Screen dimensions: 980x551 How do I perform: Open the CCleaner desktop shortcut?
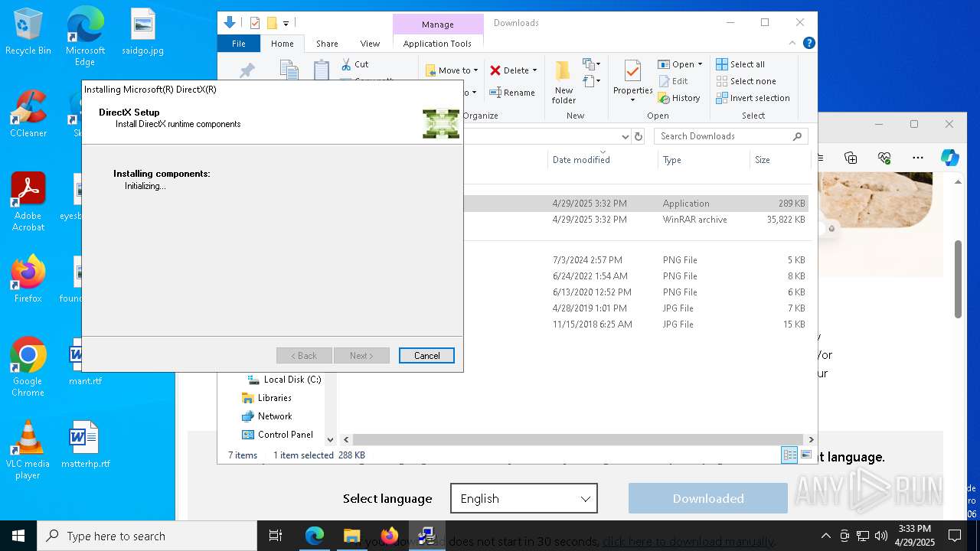pos(28,114)
